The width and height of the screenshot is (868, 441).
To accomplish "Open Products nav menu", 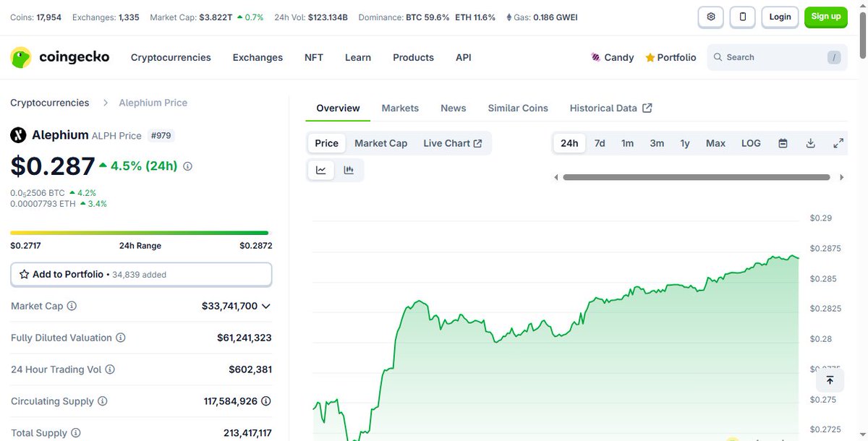I will pyautogui.click(x=413, y=57).
